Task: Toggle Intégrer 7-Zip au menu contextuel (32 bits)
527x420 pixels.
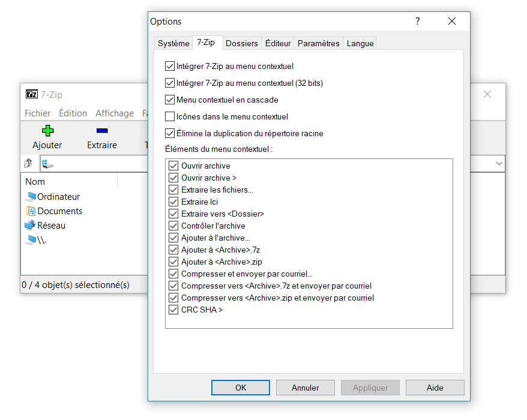Action: coord(170,83)
